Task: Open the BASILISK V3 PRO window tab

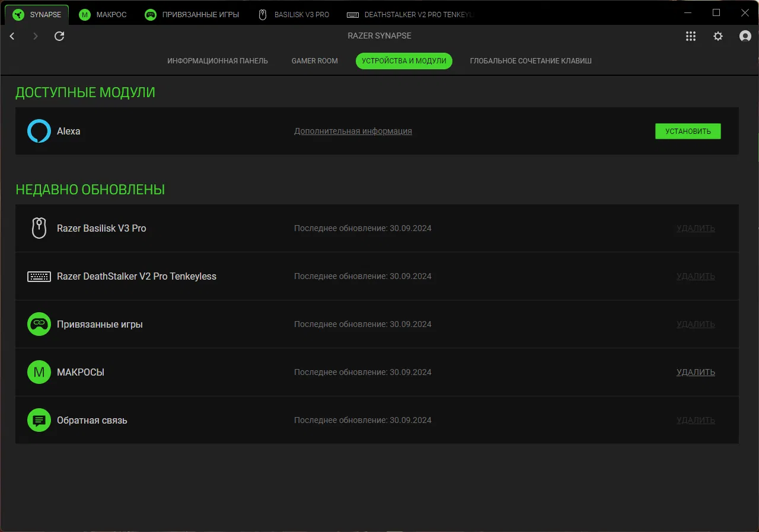Action: click(x=294, y=15)
